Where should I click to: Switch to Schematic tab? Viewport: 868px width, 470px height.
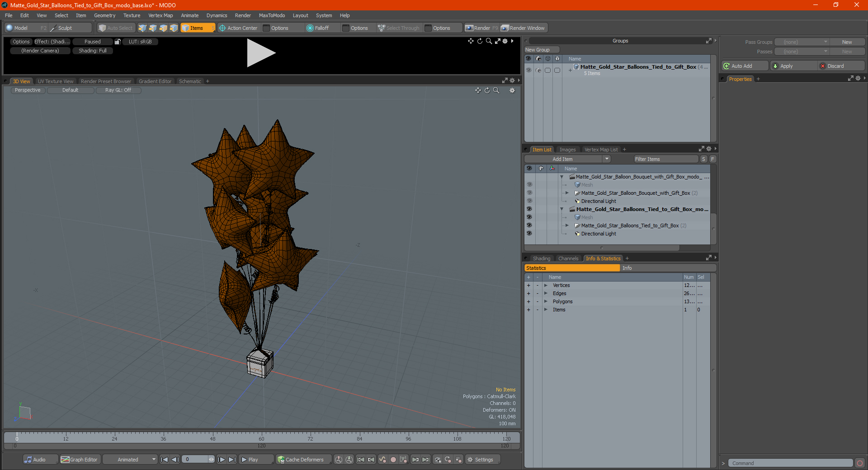tap(190, 81)
